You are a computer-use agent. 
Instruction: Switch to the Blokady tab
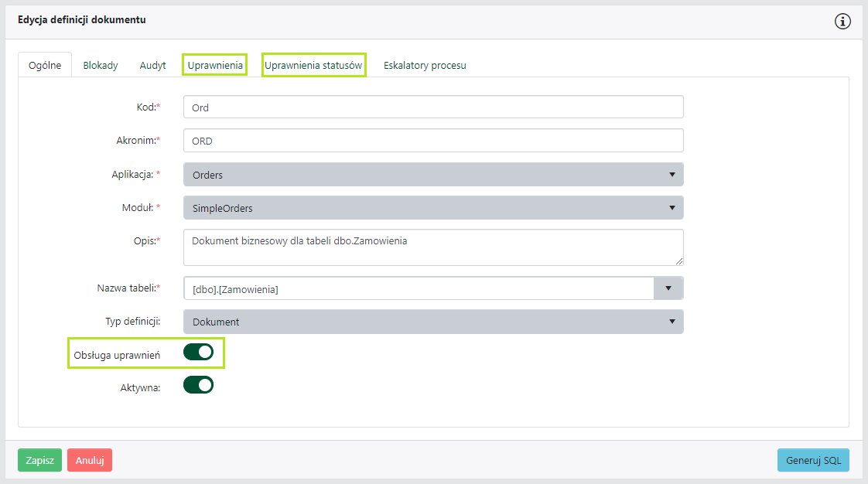[x=101, y=66]
